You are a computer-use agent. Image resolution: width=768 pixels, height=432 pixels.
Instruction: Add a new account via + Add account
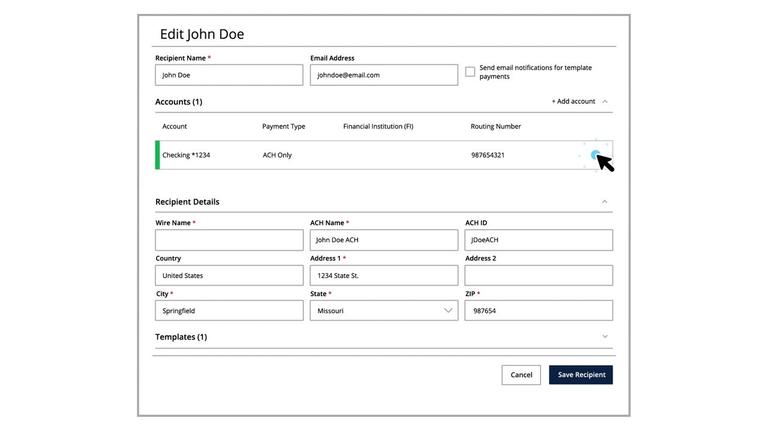tap(573, 101)
